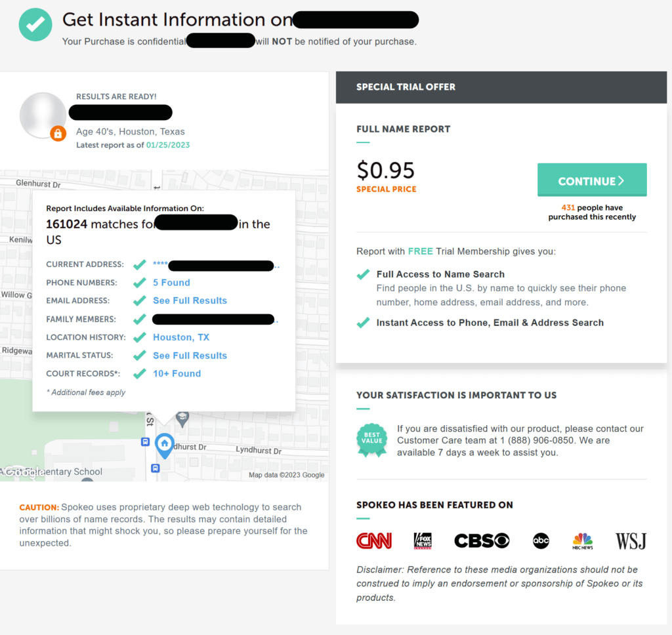The width and height of the screenshot is (672, 635).
Task: Click the Fox News logo
Action: point(423,541)
